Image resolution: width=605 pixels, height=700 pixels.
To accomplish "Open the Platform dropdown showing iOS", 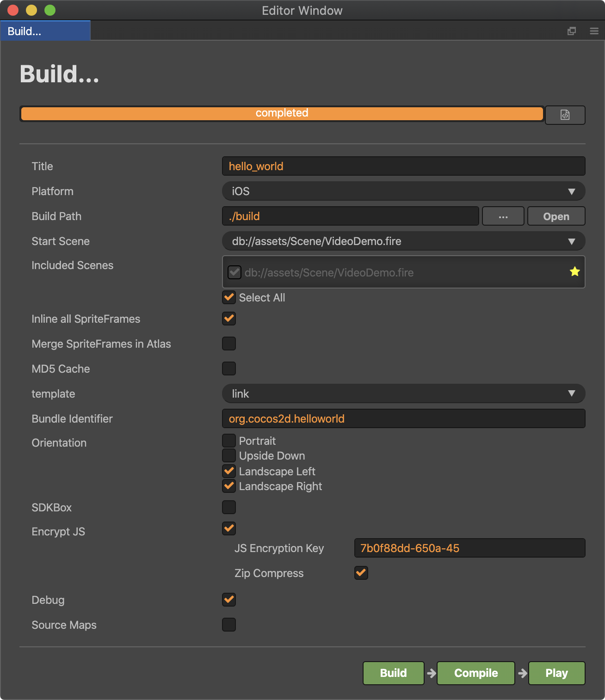I will click(x=403, y=191).
